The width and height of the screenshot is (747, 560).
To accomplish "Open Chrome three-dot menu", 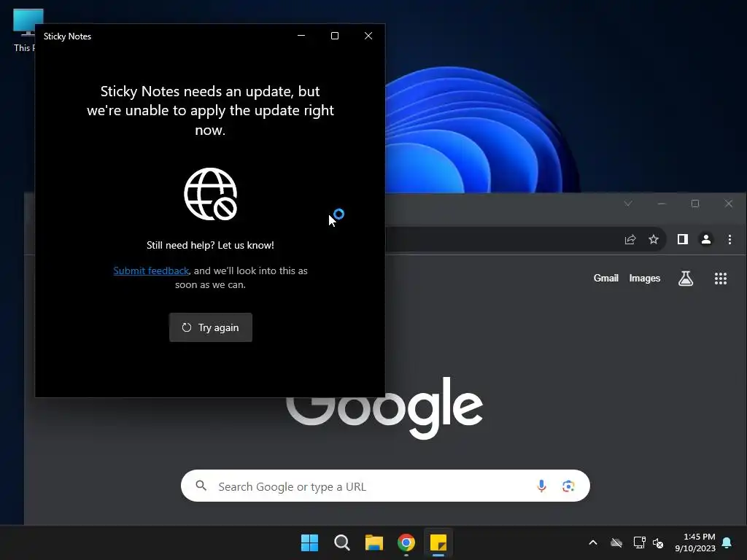I will [729, 239].
